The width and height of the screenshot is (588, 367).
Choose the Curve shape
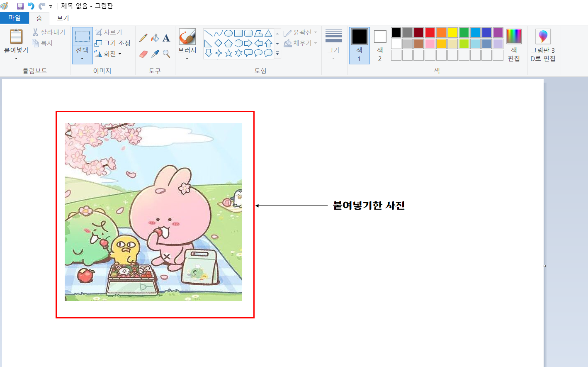[219, 33]
